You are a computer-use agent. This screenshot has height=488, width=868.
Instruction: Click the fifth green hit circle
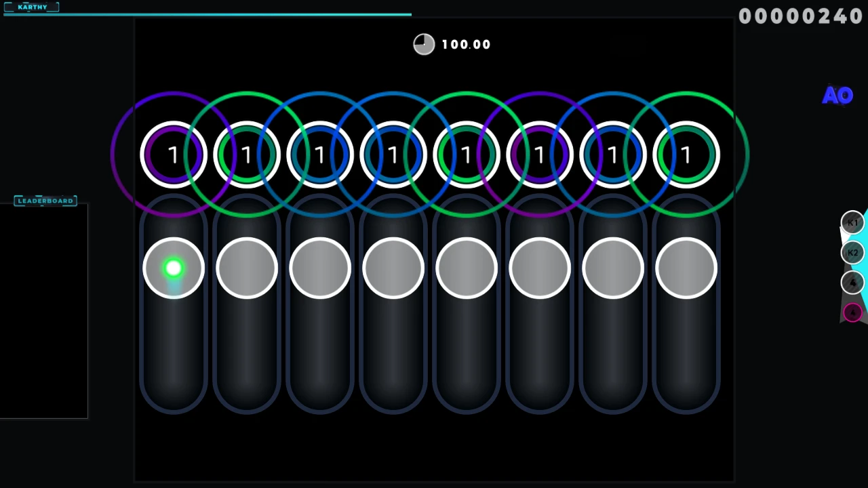click(x=466, y=155)
